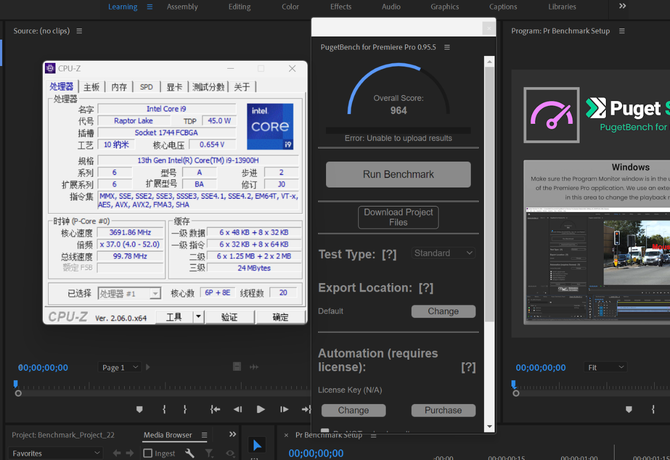This screenshot has height=460, width=670.
Task: Click Download Project Files button
Action: tap(398, 217)
